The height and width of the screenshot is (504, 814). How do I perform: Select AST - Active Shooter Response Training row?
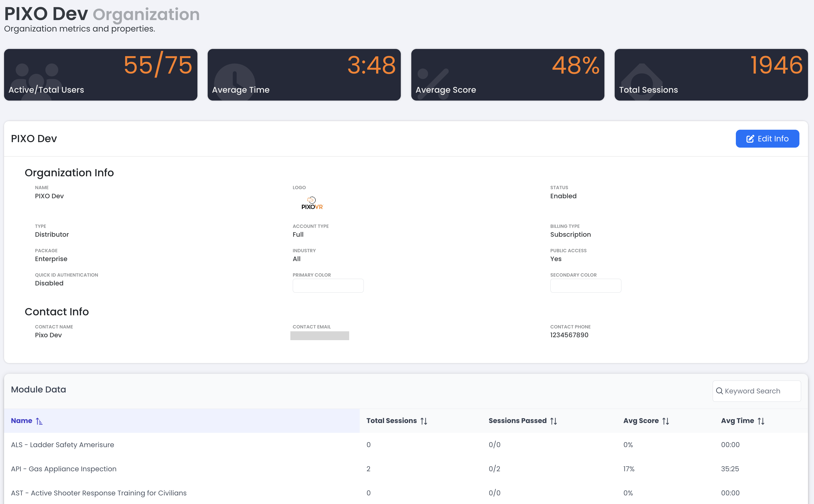pos(99,493)
